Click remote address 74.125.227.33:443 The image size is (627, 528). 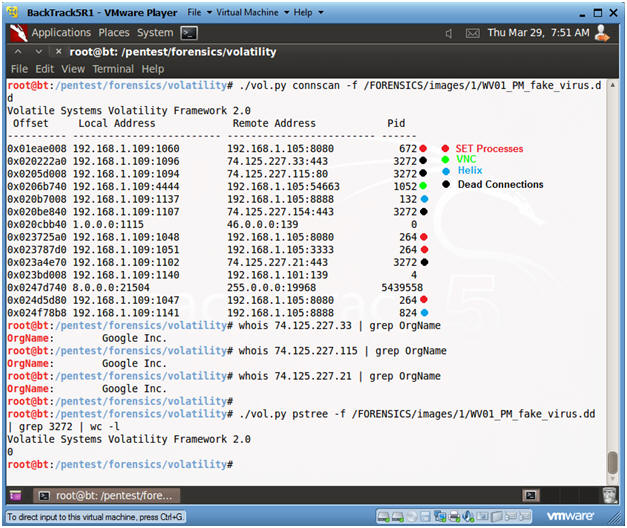tap(278, 161)
